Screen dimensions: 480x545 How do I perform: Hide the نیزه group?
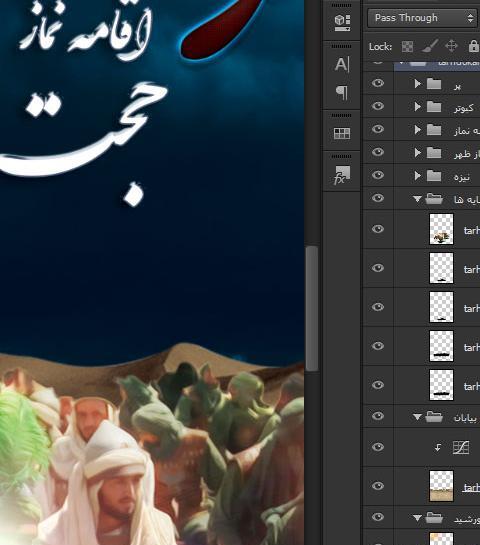(x=378, y=175)
